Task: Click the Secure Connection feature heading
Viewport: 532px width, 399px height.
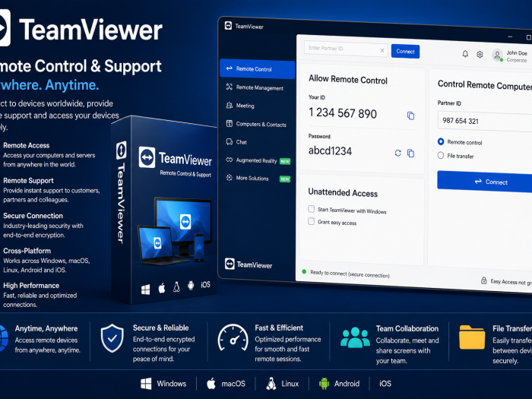Action: (x=33, y=216)
